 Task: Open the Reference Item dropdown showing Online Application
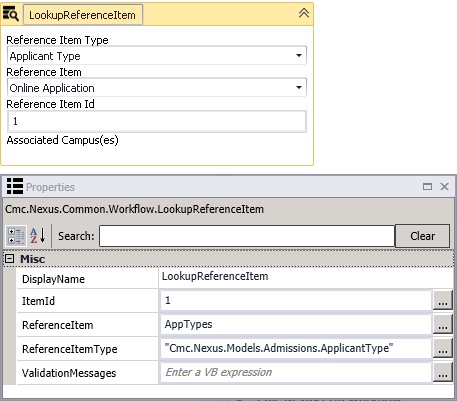(x=157, y=87)
